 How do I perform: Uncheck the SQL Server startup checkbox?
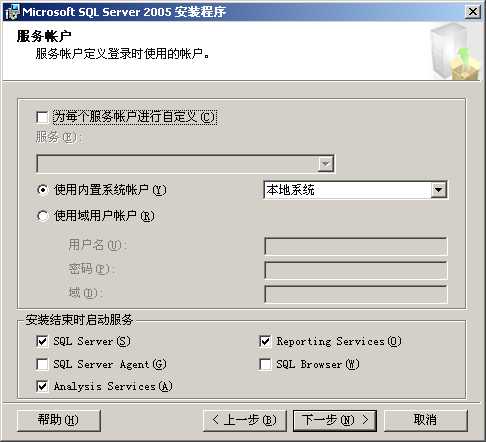[x=42, y=341]
